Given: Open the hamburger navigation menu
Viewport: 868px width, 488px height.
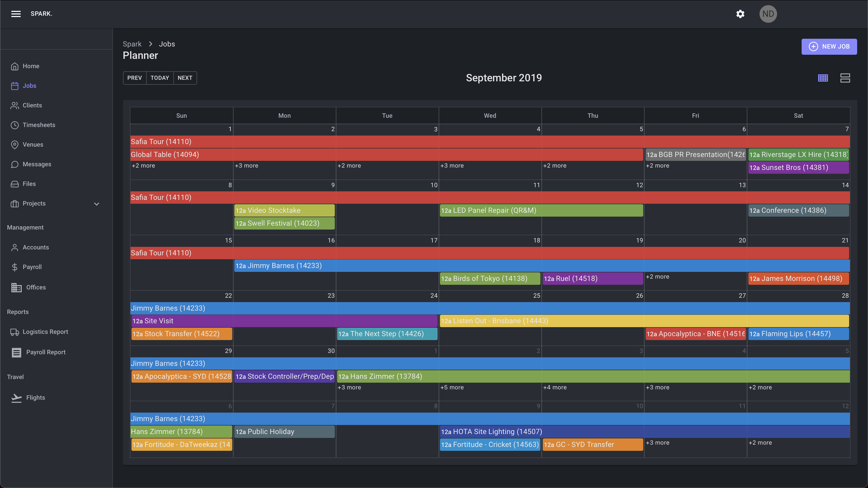Looking at the screenshot, I should click(16, 14).
